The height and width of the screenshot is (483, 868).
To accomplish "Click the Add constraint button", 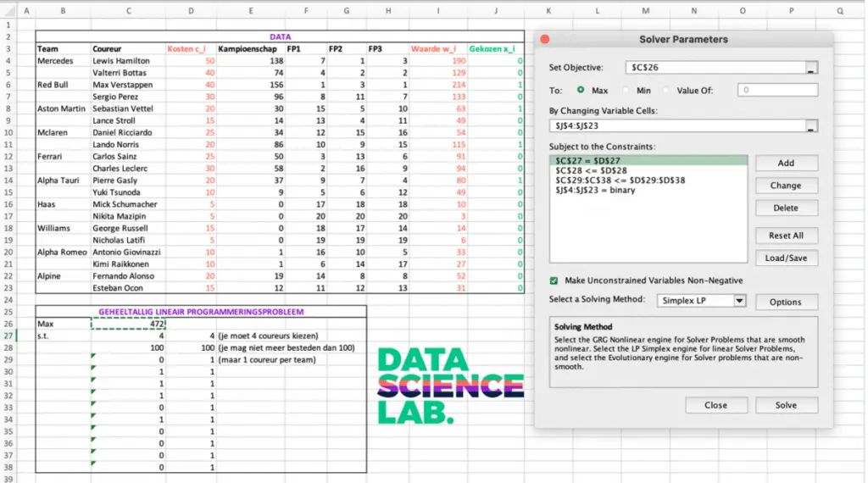I will point(786,163).
